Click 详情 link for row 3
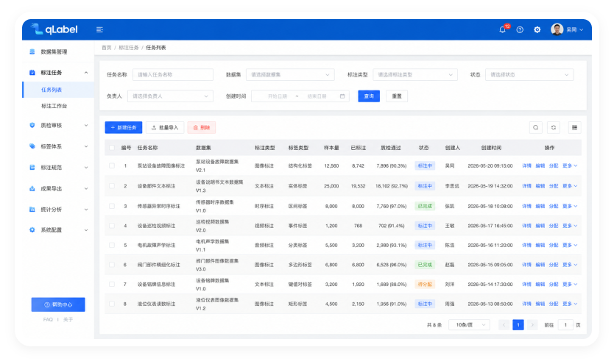 pos(526,206)
